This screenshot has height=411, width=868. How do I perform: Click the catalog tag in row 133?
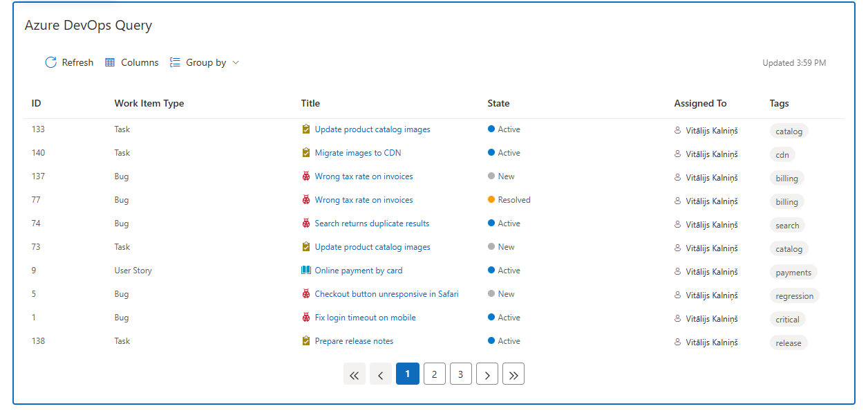tap(789, 131)
